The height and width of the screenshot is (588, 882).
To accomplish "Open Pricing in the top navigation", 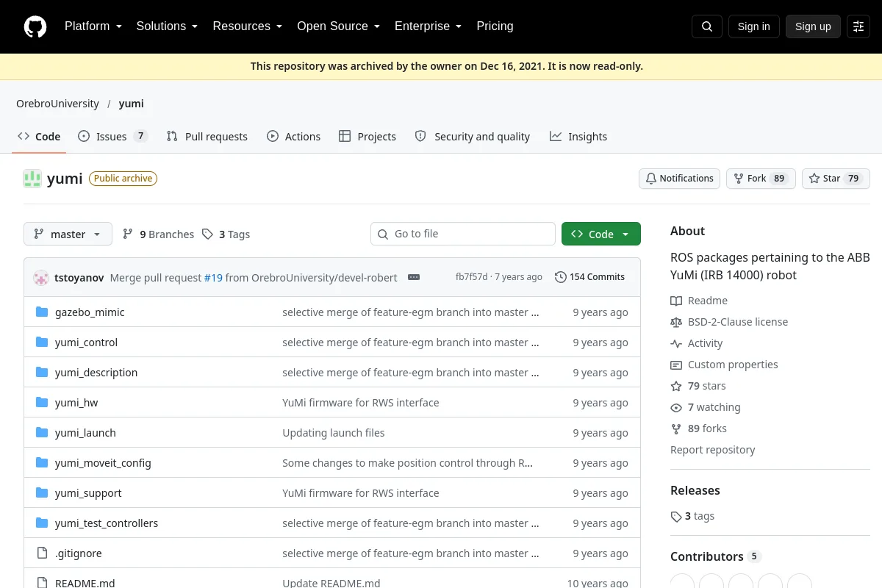I will tap(495, 26).
